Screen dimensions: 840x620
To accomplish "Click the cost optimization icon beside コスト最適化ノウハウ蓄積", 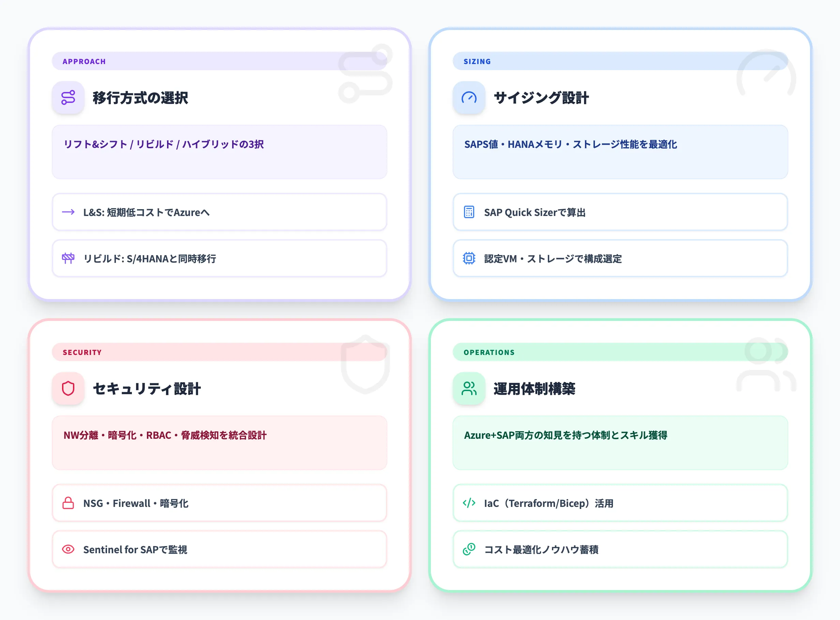I will pos(469,549).
